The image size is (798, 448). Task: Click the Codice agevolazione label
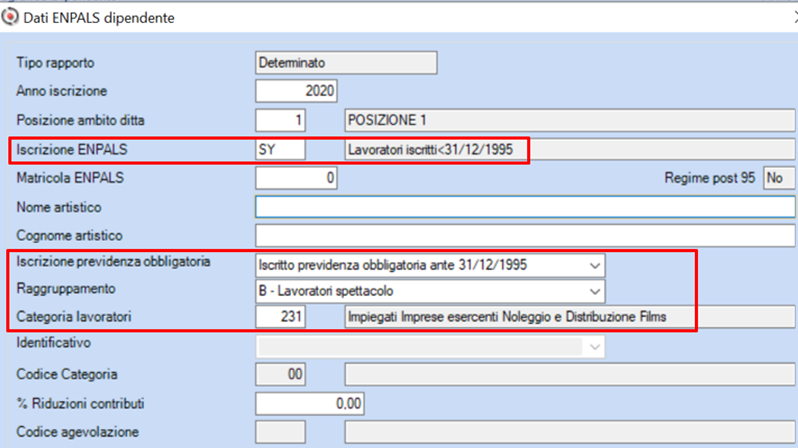click(77, 432)
